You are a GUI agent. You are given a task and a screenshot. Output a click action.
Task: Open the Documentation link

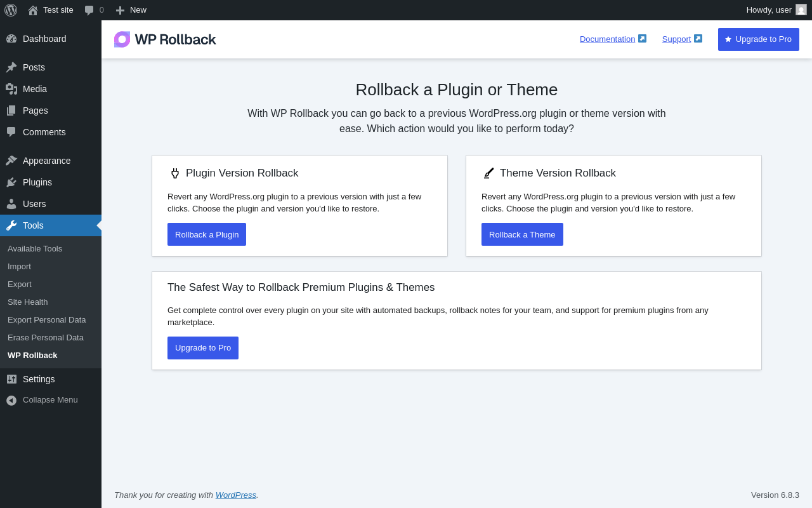(607, 39)
